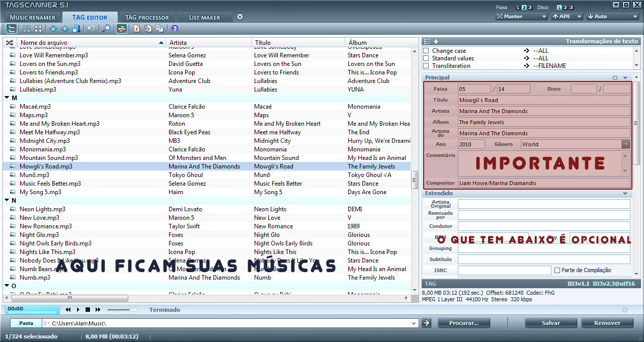Open help via the question mark icon
This screenshot has width=644, height=342.
(x=175, y=29)
